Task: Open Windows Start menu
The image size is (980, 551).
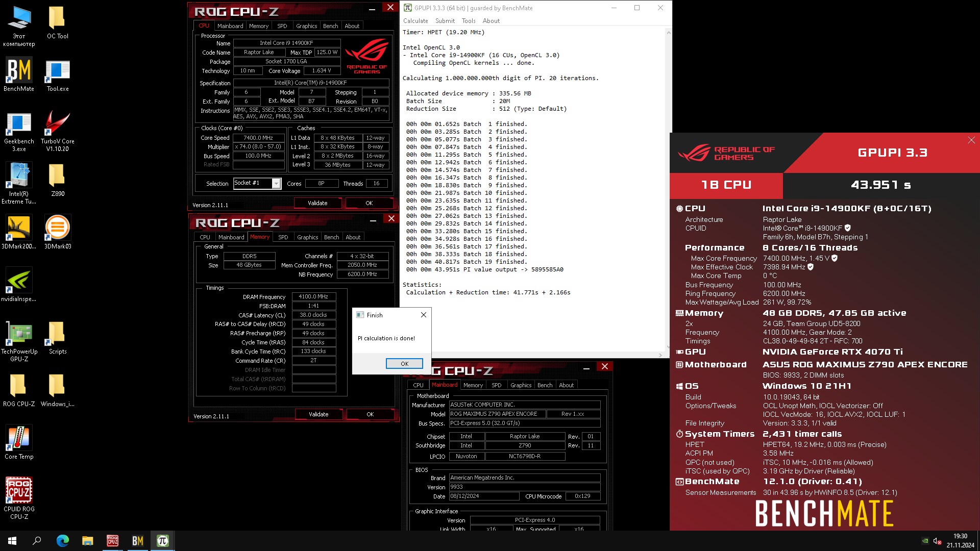Action: (x=12, y=541)
